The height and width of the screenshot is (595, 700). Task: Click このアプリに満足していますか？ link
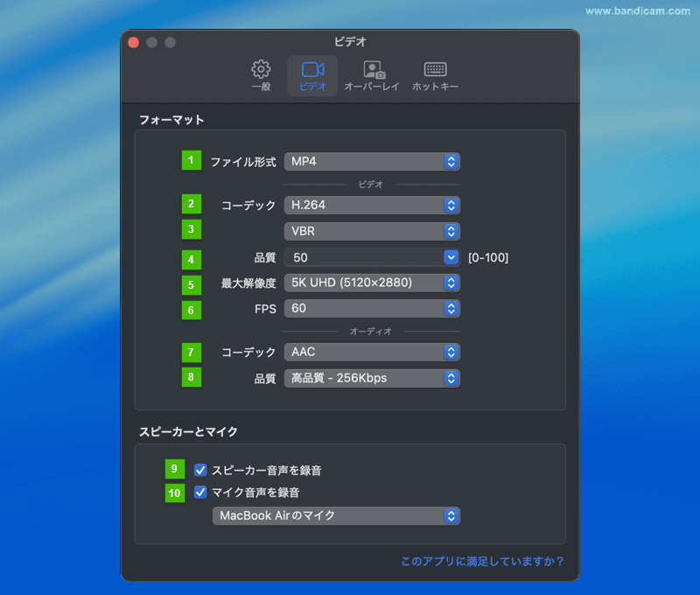[482, 561]
